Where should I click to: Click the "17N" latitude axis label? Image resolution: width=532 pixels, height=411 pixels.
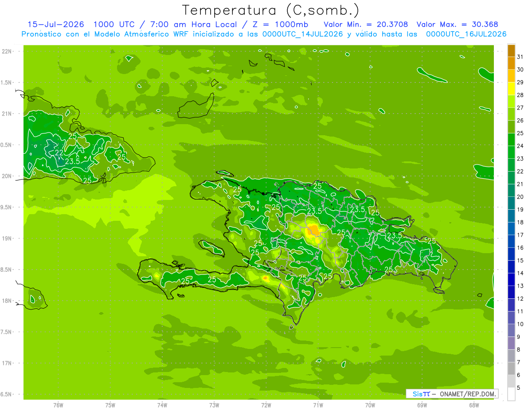point(8,363)
